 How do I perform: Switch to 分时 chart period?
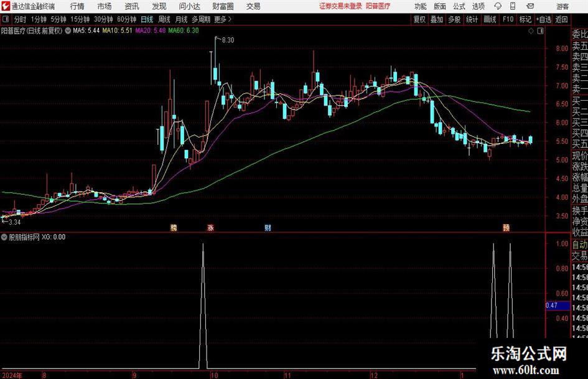(x=21, y=19)
